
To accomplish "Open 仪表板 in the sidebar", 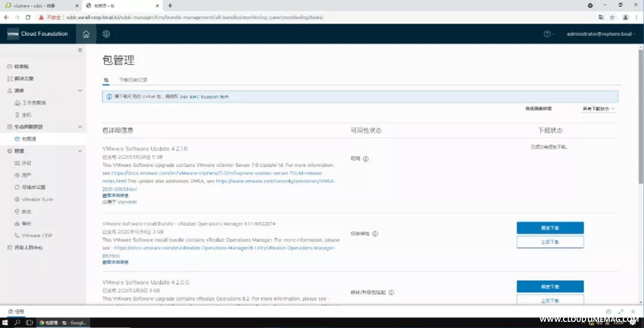I will [21, 67].
